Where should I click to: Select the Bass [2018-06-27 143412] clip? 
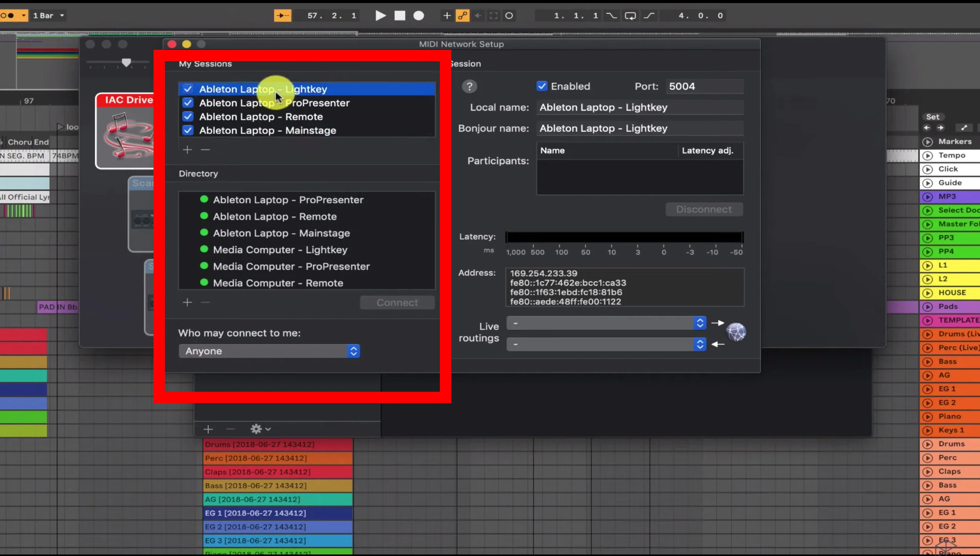click(x=278, y=485)
